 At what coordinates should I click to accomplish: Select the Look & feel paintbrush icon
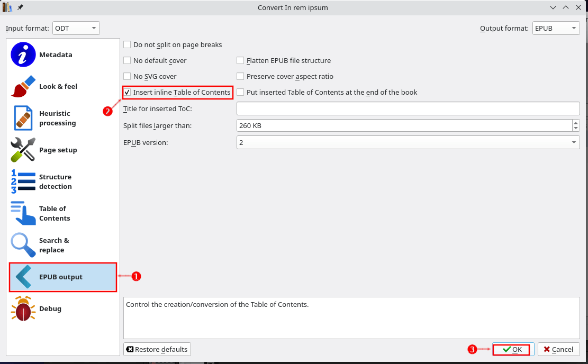coord(23,87)
